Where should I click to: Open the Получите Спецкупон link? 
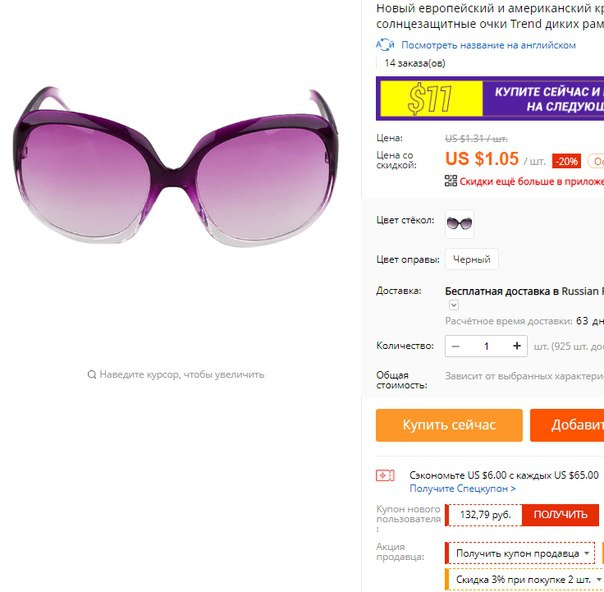(x=462, y=488)
